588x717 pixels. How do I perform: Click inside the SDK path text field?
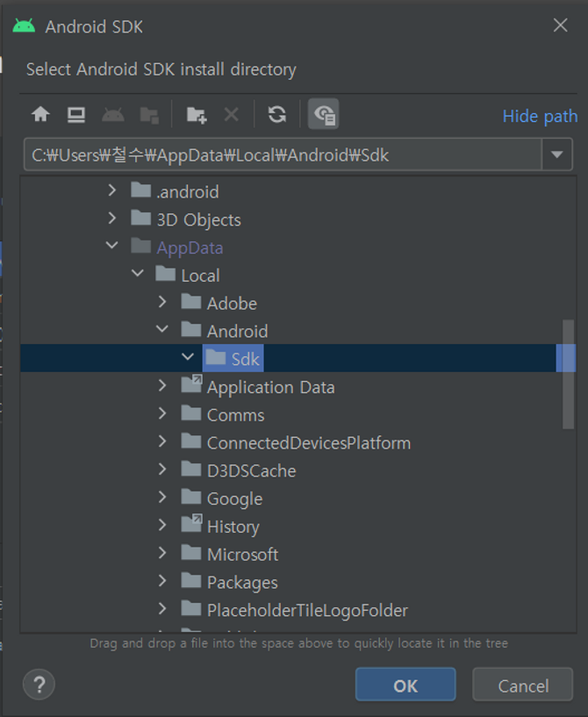click(283, 154)
